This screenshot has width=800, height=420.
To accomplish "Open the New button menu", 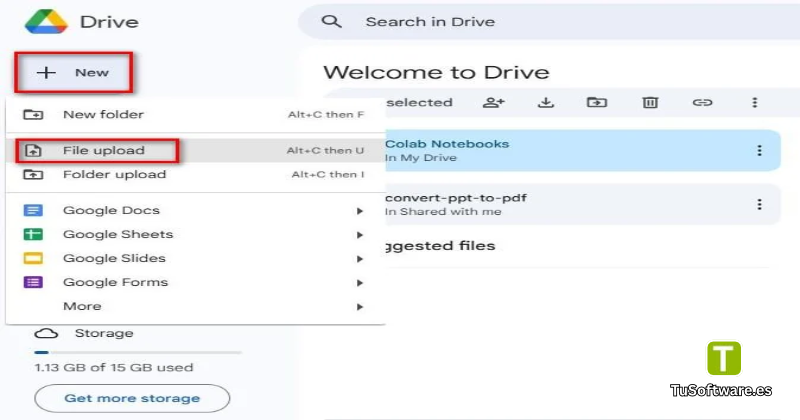I will point(74,72).
